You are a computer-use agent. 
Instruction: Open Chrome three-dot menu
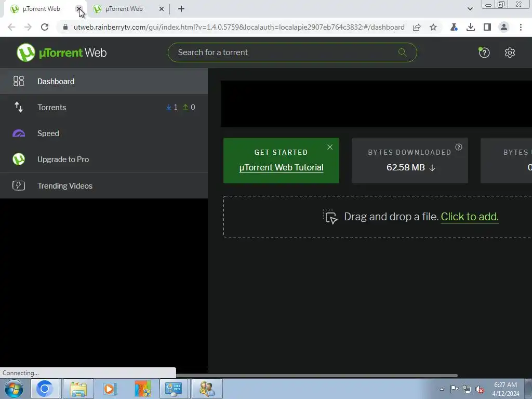[521, 27]
